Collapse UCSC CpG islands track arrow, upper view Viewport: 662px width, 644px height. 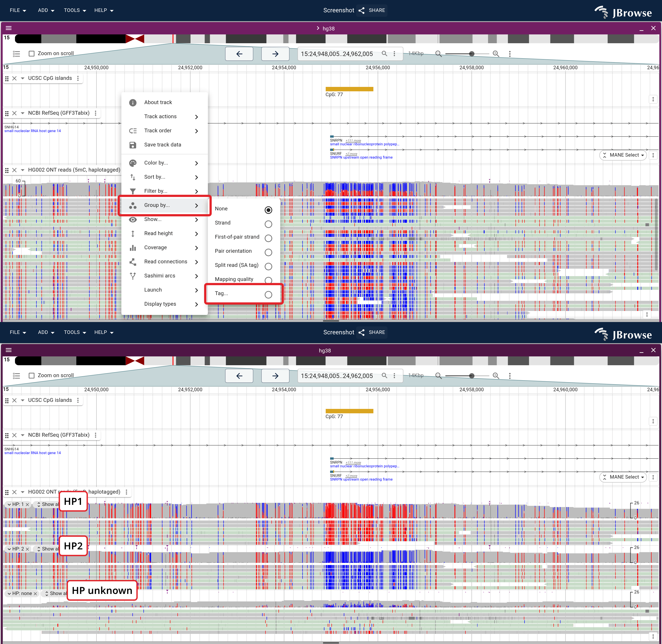(22, 78)
